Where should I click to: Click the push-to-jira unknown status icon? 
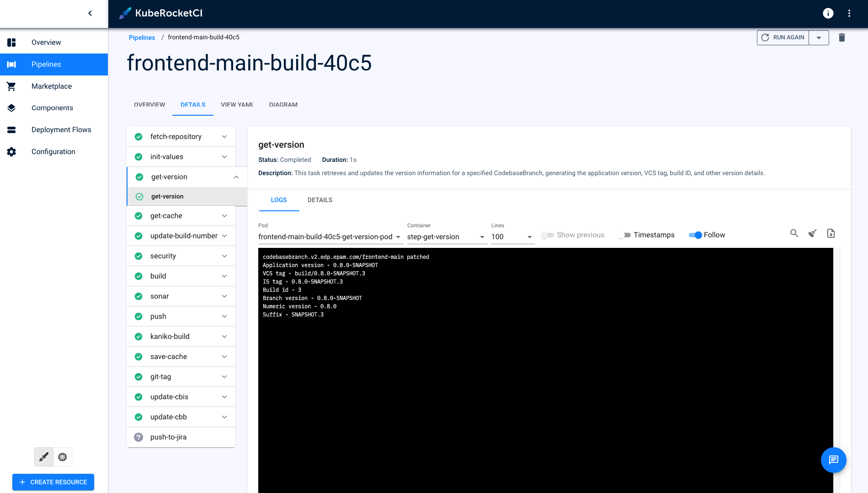(138, 437)
